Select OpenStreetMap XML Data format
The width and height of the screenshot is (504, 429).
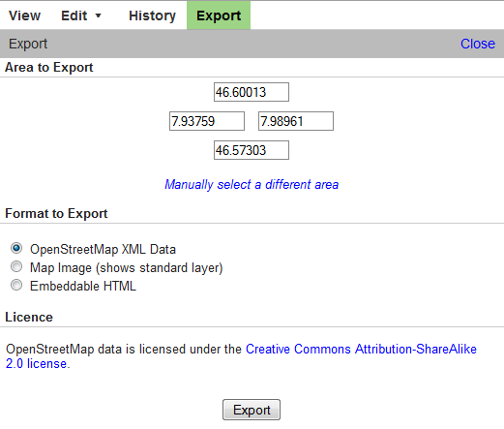click(16, 248)
